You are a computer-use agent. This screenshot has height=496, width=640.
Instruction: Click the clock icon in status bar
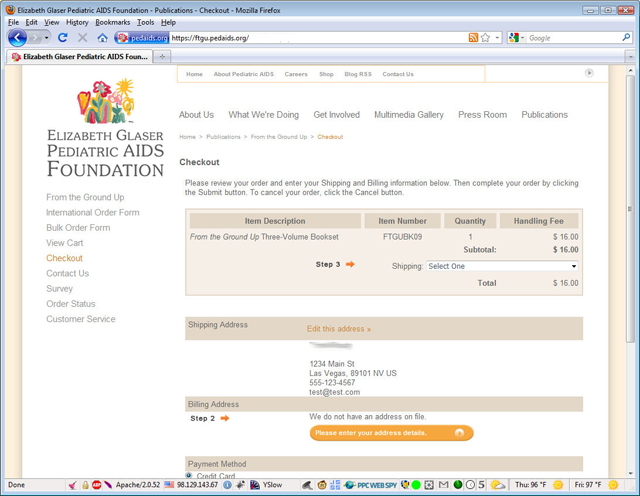pos(470,485)
